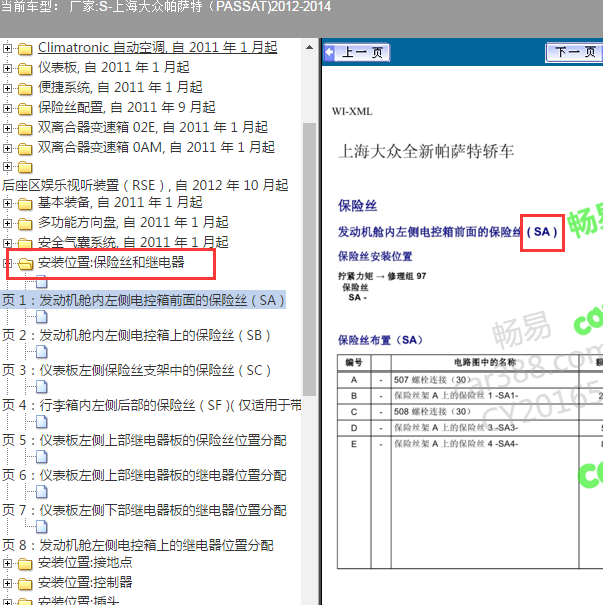Select 页 7 下部继电器板的继电器位置分配
603x605 pixels.
[144, 510]
